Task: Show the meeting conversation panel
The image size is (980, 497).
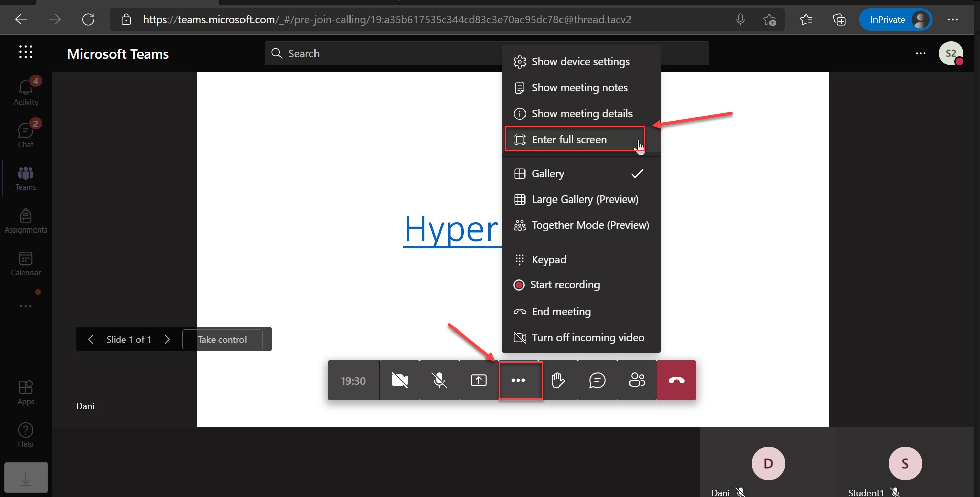Action: [598, 380]
